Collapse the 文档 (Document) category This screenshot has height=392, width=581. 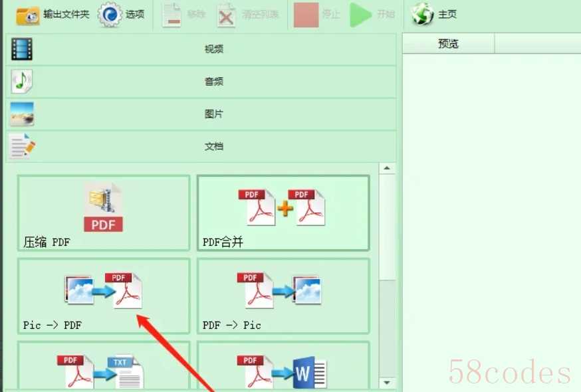pyautogui.click(x=201, y=146)
